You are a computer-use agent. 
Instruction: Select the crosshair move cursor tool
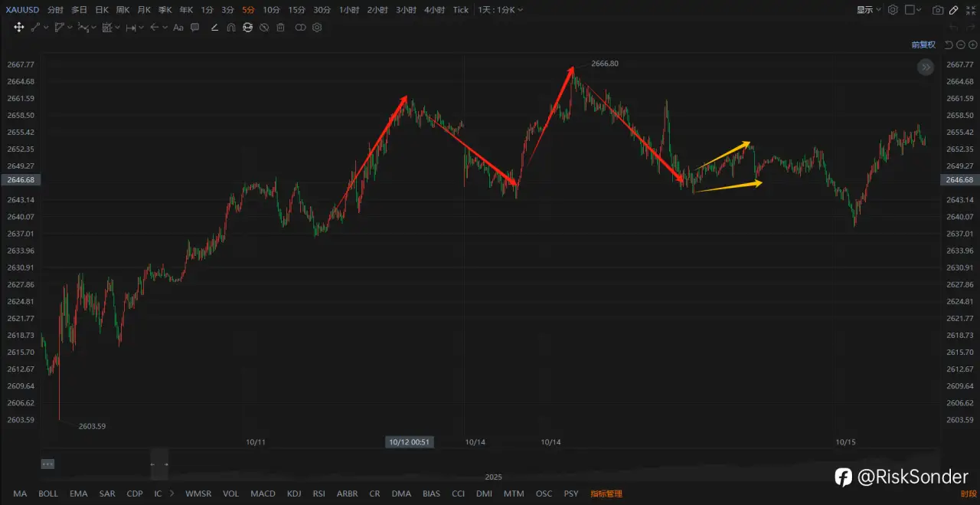pos(19,27)
